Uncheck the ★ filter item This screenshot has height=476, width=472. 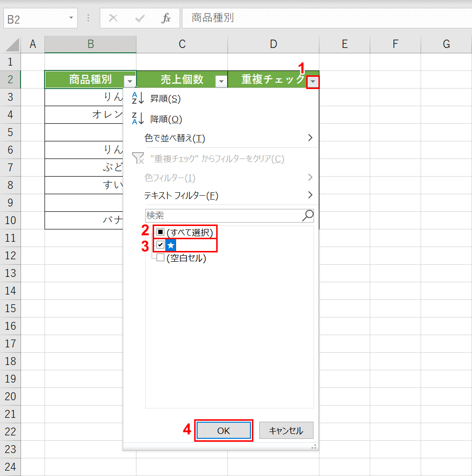(159, 245)
